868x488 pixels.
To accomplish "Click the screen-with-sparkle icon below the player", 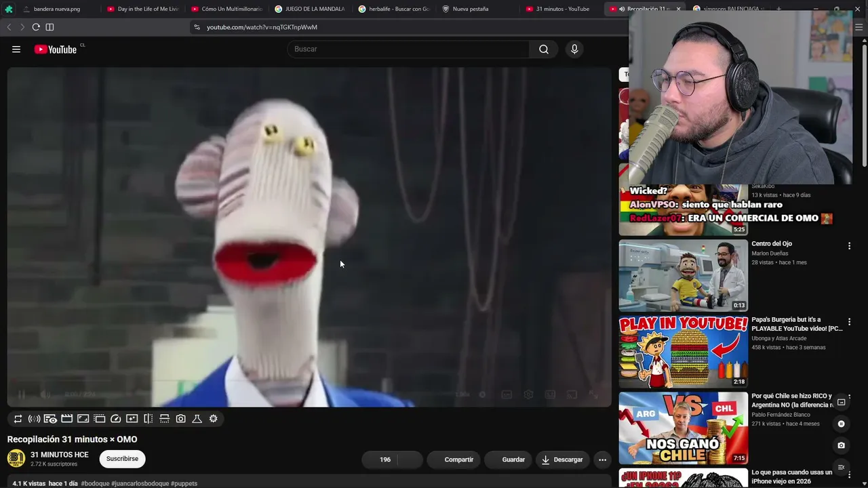I will tap(132, 419).
